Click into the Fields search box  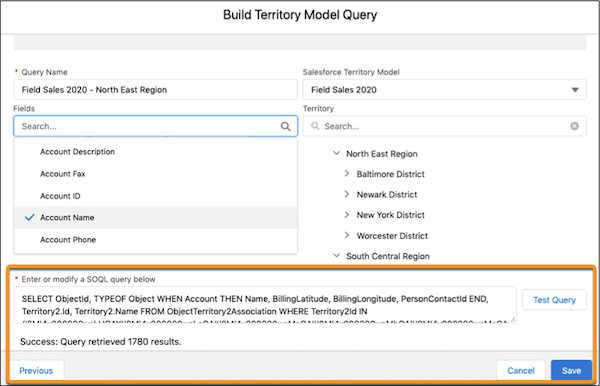point(155,126)
